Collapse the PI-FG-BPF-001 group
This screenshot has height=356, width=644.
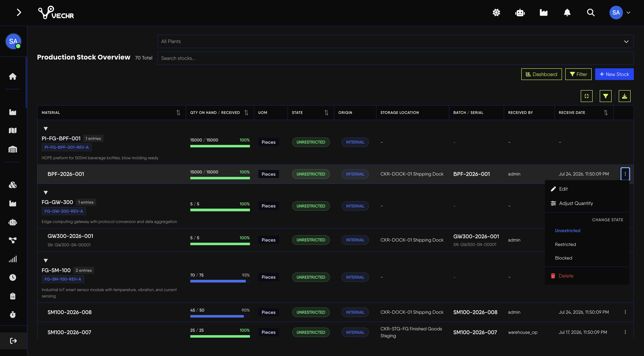pyautogui.click(x=45, y=129)
